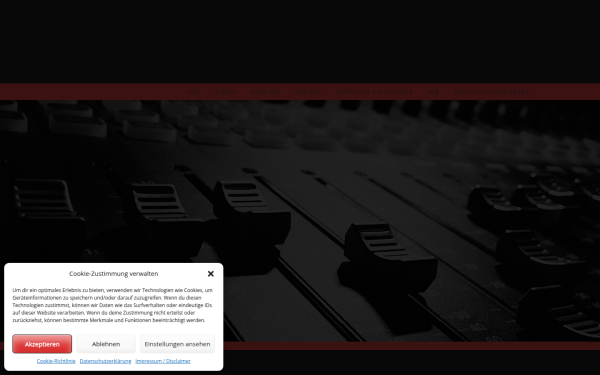Go to the Live menu item
Viewport: 600px width, 375px height.
pyautogui.click(x=194, y=92)
